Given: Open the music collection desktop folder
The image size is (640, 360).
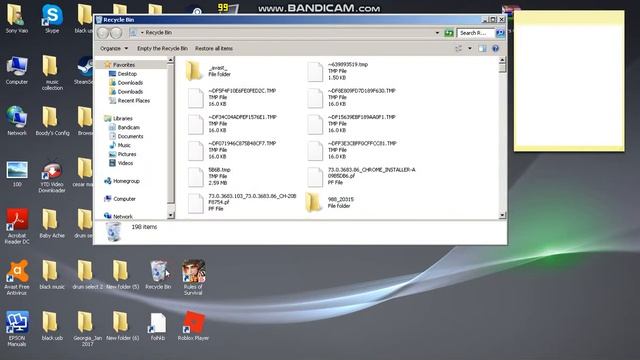Looking at the screenshot, I should (x=52, y=73).
